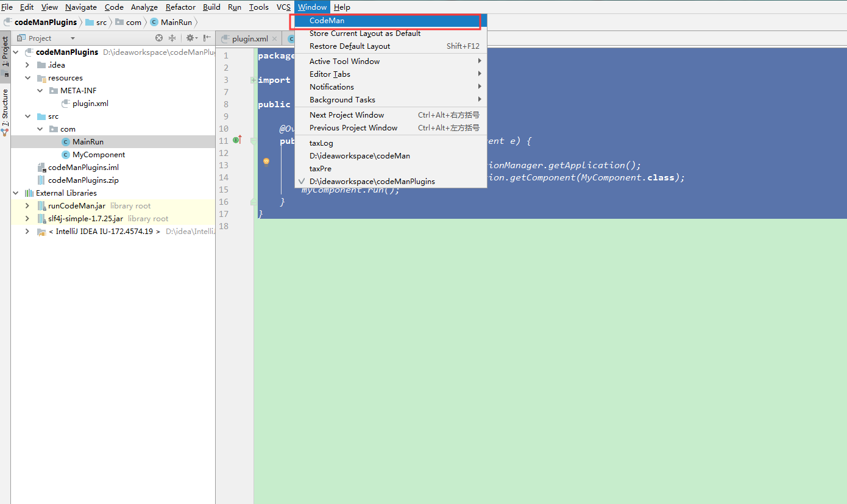Viewport: 847px width, 504px height.
Task: Click the override gutter icon on line 11
Action: (237, 140)
